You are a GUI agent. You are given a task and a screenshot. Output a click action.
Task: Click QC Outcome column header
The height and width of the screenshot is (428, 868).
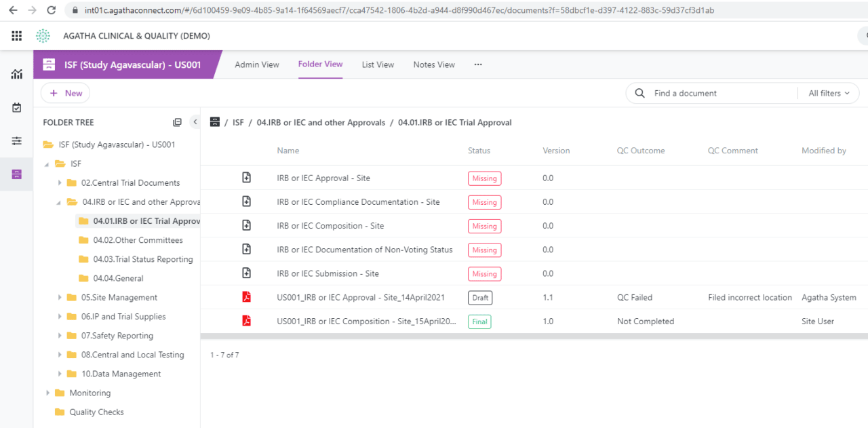click(x=641, y=151)
